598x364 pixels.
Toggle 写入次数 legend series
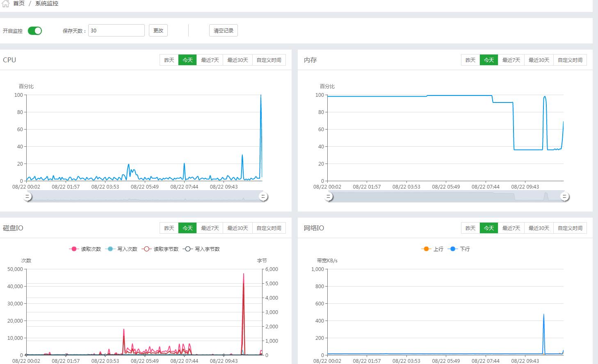tap(121, 249)
